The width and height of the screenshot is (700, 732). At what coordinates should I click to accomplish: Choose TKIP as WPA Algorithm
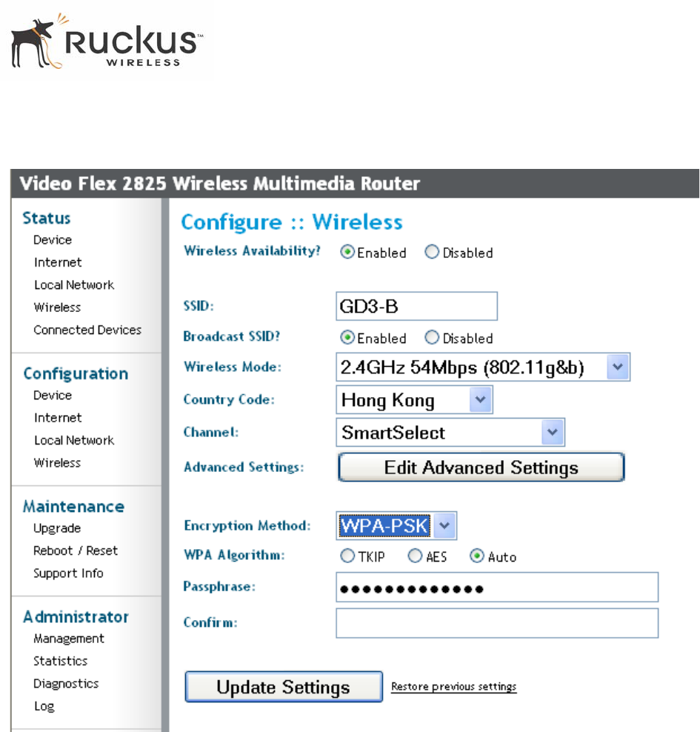click(x=347, y=556)
